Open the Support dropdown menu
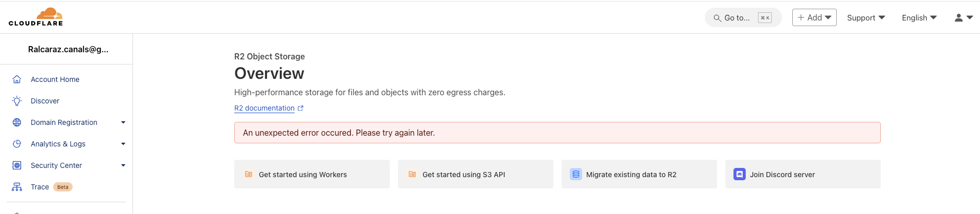 [x=865, y=17]
